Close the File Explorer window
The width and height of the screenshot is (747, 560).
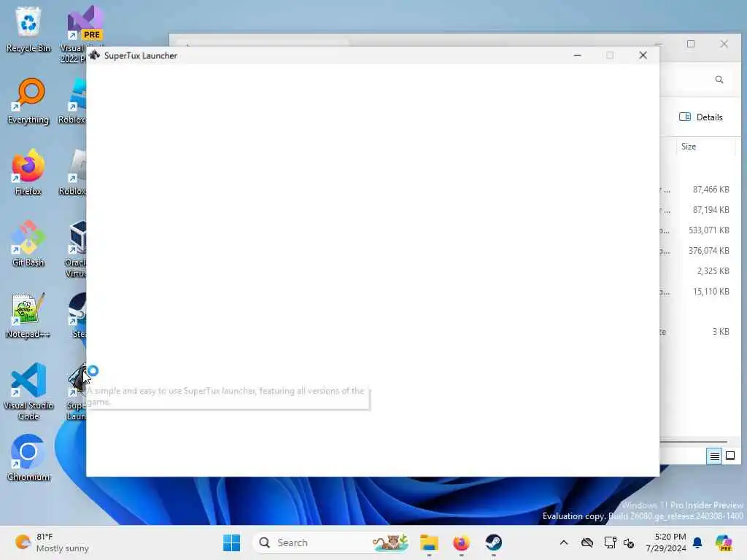724,44
